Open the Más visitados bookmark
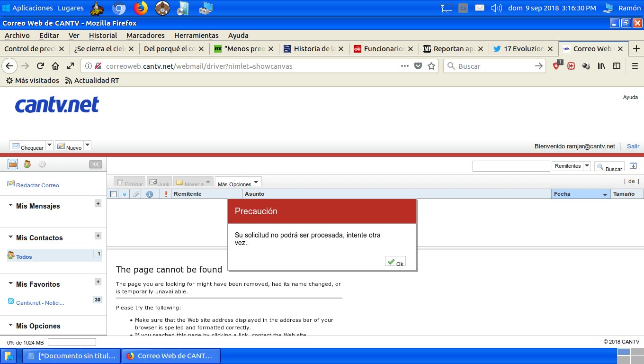Image resolution: width=644 pixels, height=364 pixels. [32, 81]
